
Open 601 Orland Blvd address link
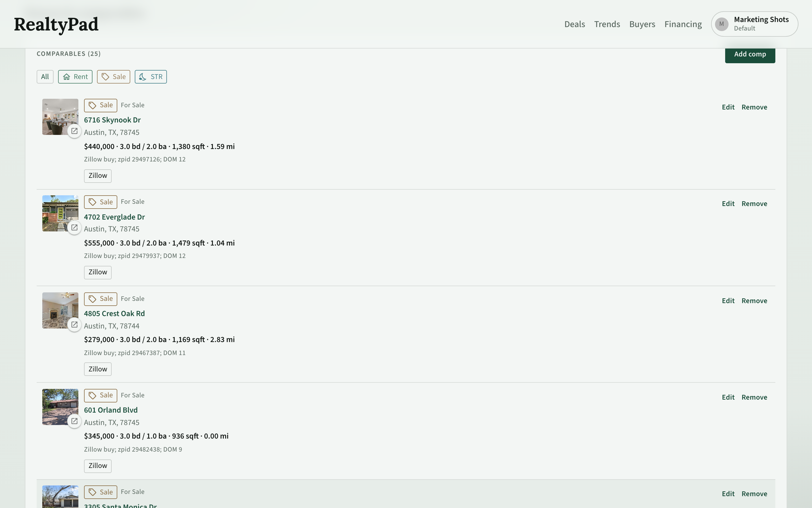coord(111,410)
